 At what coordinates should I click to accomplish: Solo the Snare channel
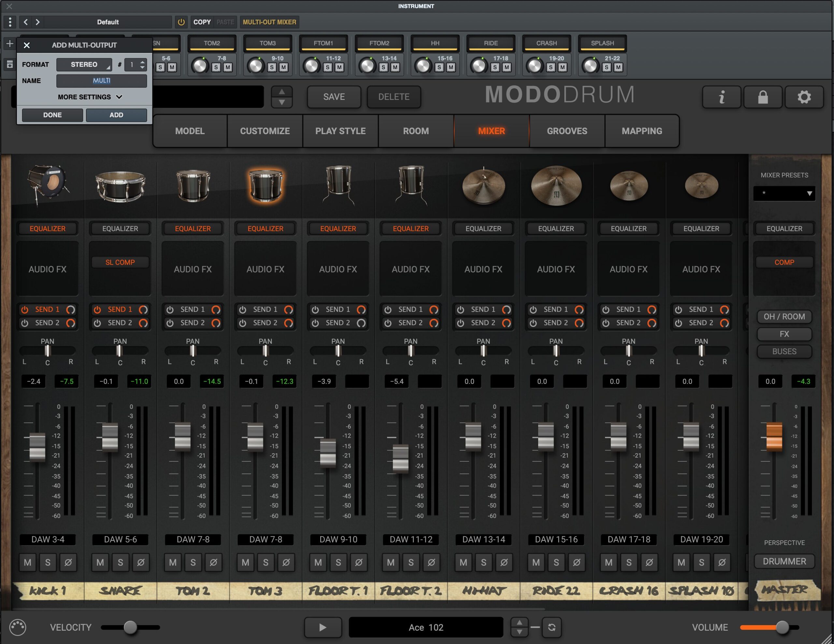pyautogui.click(x=120, y=562)
